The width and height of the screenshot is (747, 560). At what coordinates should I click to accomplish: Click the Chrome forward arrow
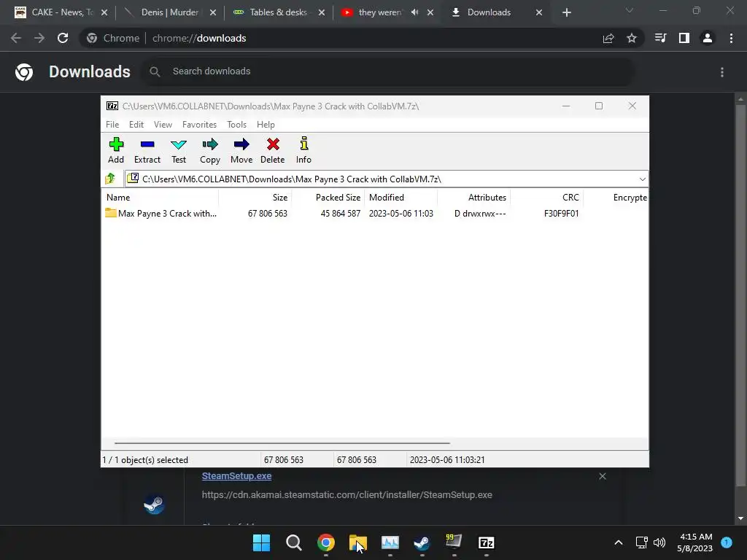[x=39, y=38]
